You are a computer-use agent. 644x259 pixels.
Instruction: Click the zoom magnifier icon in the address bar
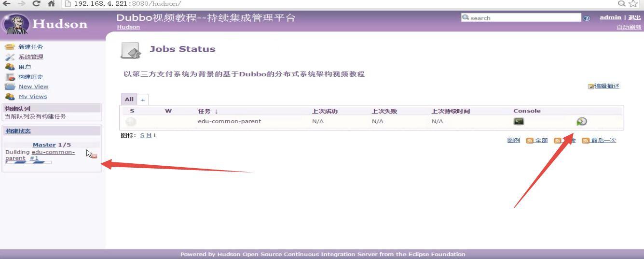622,3
